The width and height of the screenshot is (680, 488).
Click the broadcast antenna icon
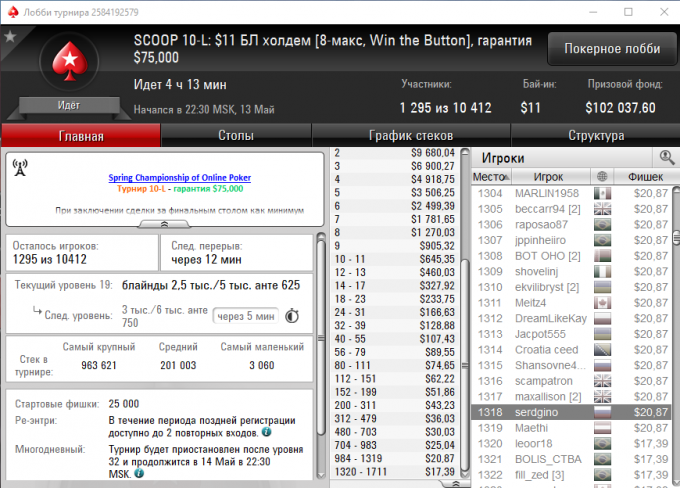tap(20, 168)
